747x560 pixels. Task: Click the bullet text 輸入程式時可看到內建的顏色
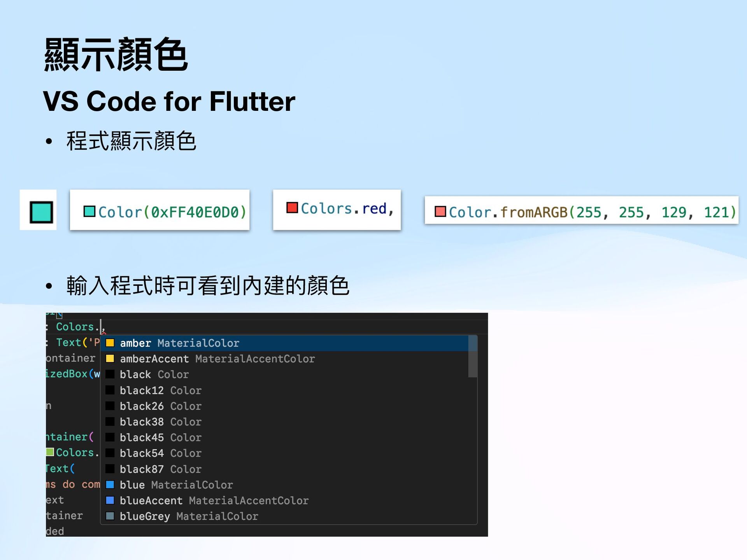pos(208,285)
